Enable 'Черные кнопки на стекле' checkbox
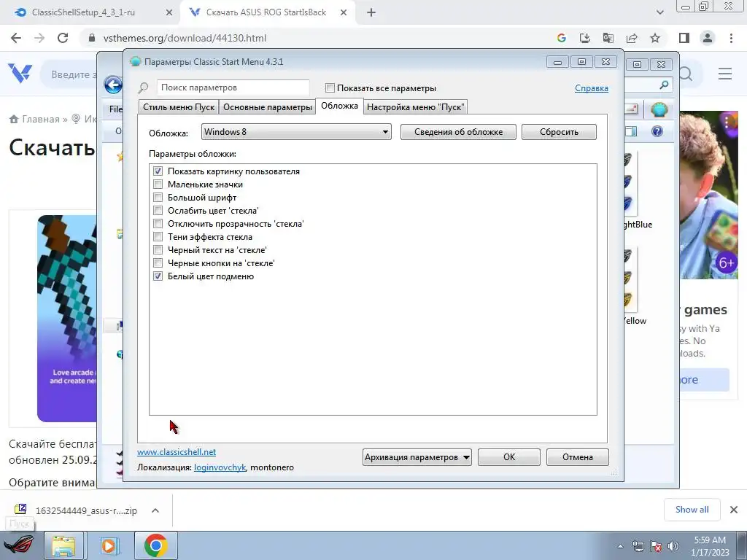 [x=158, y=262]
